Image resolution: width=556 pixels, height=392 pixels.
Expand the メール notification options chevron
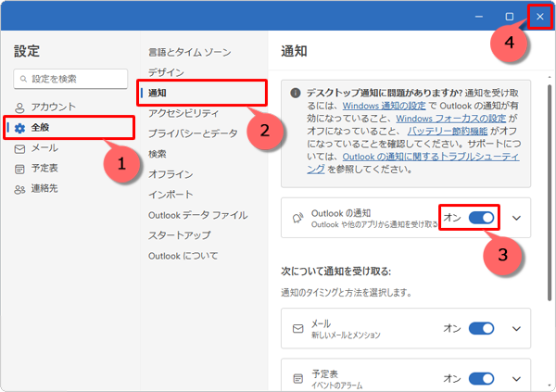coord(517,329)
